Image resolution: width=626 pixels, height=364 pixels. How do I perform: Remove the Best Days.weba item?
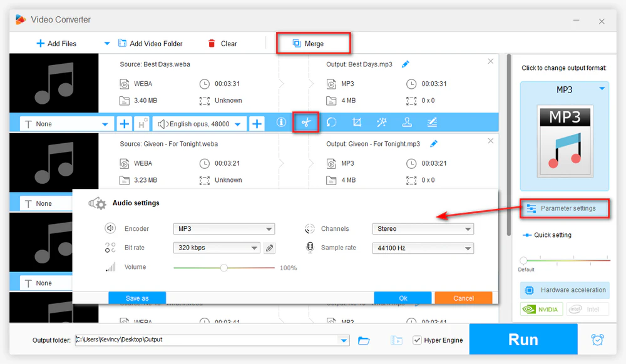pyautogui.click(x=491, y=61)
